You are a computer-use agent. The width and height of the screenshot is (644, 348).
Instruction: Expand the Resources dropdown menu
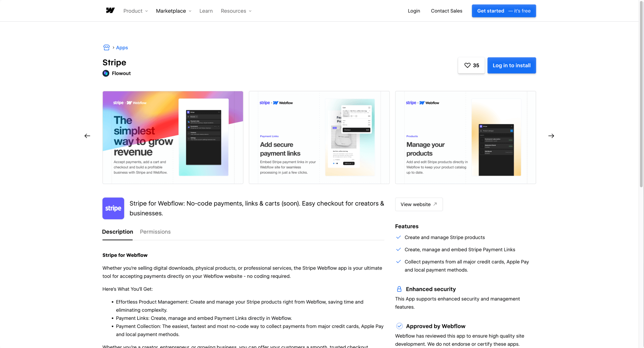pos(236,11)
